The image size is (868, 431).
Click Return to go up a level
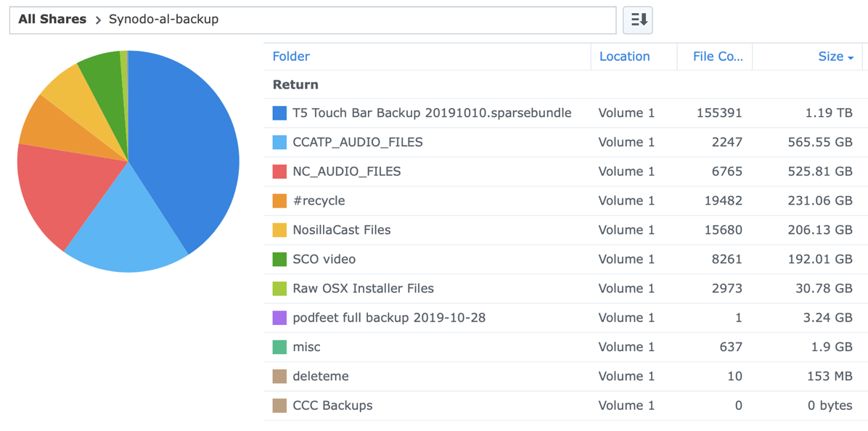click(295, 85)
